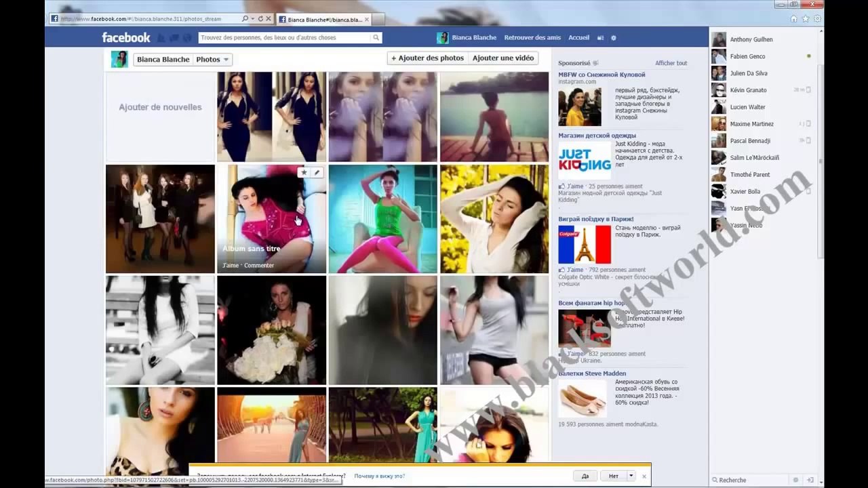Click the Нет button in notification bar

coord(614,476)
